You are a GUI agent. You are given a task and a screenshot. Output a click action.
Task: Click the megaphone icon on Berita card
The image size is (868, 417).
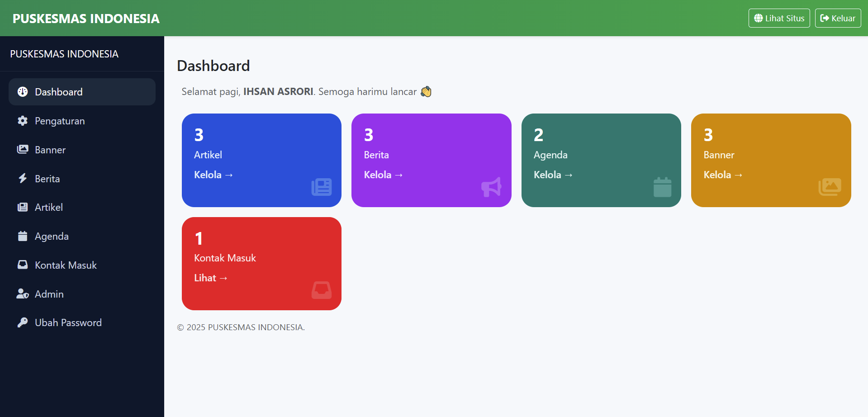[491, 187]
